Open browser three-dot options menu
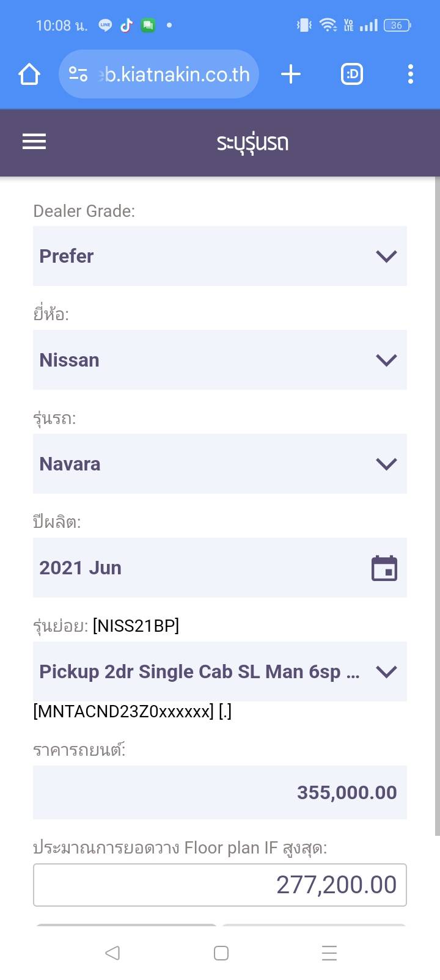The width and height of the screenshot is (440, 980). pos(410,75)
